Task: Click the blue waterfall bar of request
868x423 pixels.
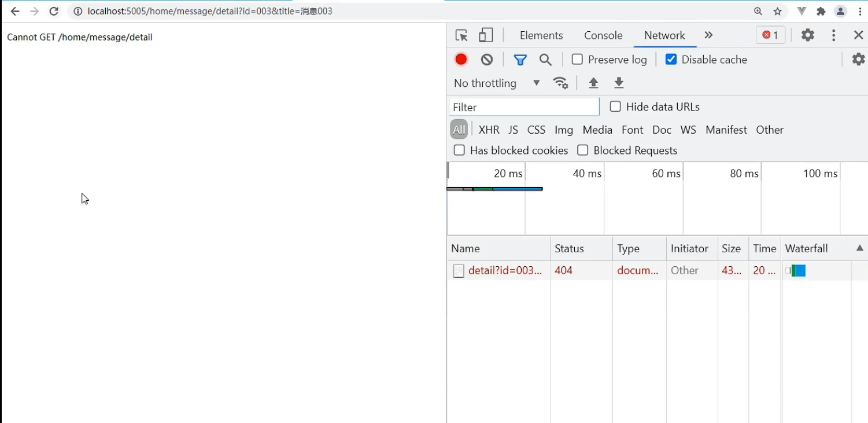Action: coord(799,270)
